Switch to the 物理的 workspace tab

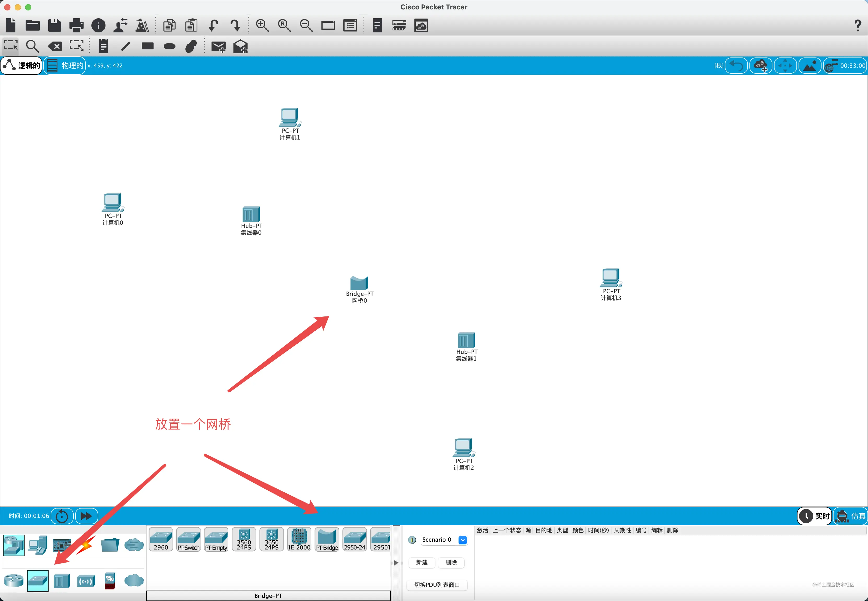(65, 66)
